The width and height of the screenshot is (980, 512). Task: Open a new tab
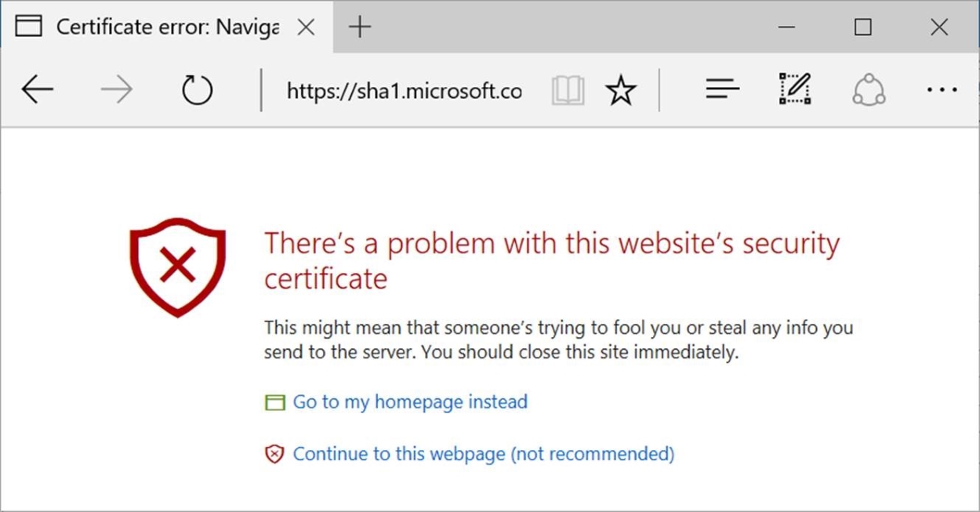359,26
